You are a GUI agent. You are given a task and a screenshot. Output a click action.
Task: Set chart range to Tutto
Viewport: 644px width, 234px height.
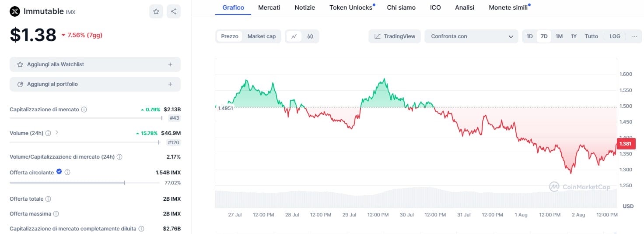591,36
